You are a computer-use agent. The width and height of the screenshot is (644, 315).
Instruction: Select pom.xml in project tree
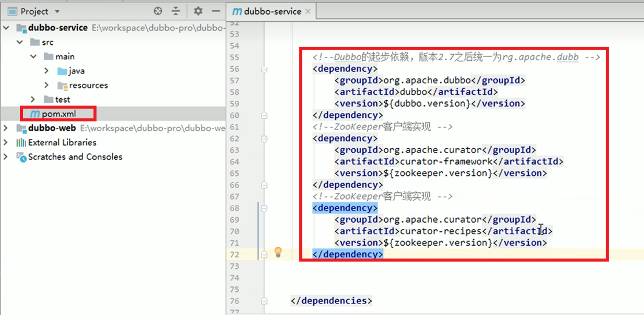click(x=59, y=113)
